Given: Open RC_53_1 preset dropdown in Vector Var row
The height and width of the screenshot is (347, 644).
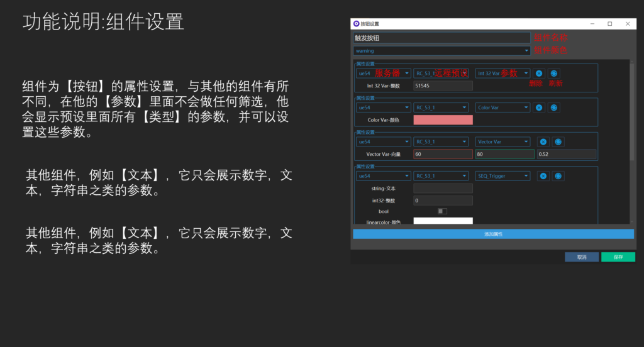Looking at the screenshot, I should click(x=441, y=141).
